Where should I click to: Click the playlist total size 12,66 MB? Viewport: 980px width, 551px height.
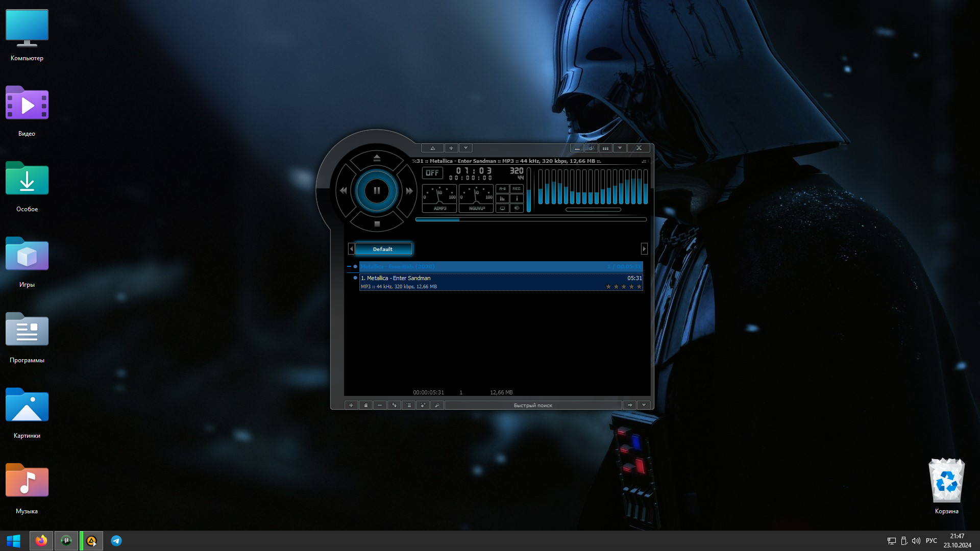501,392
